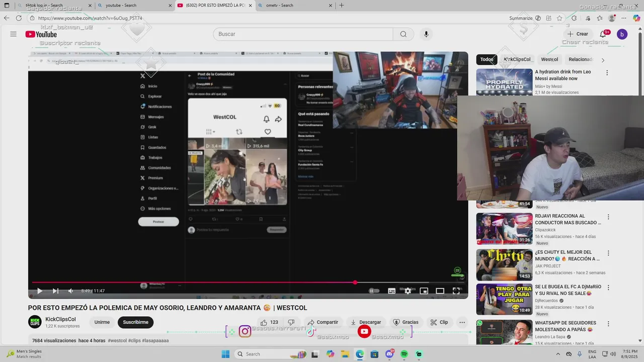Click the #westcol hashtag
Viewport: 644px width, 362px height.
coord(117,340)
